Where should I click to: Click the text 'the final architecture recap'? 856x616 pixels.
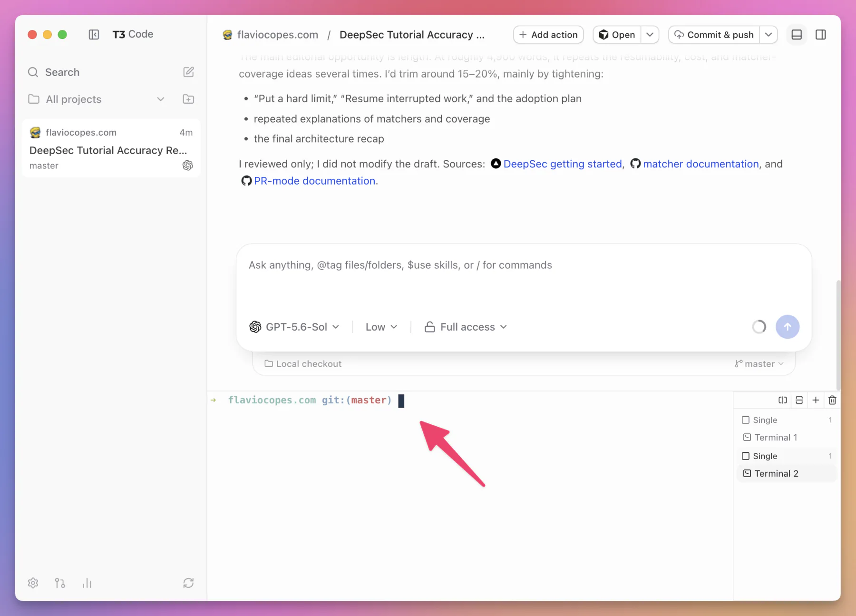click(319, 138)
